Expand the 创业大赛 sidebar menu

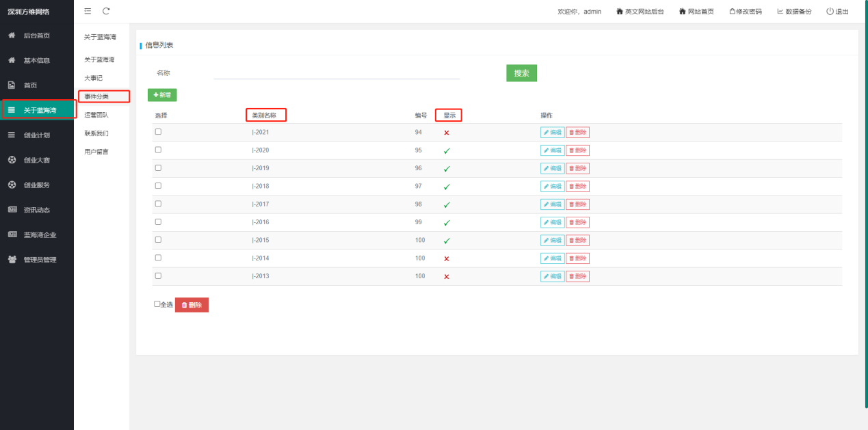[x=37, y=160]
